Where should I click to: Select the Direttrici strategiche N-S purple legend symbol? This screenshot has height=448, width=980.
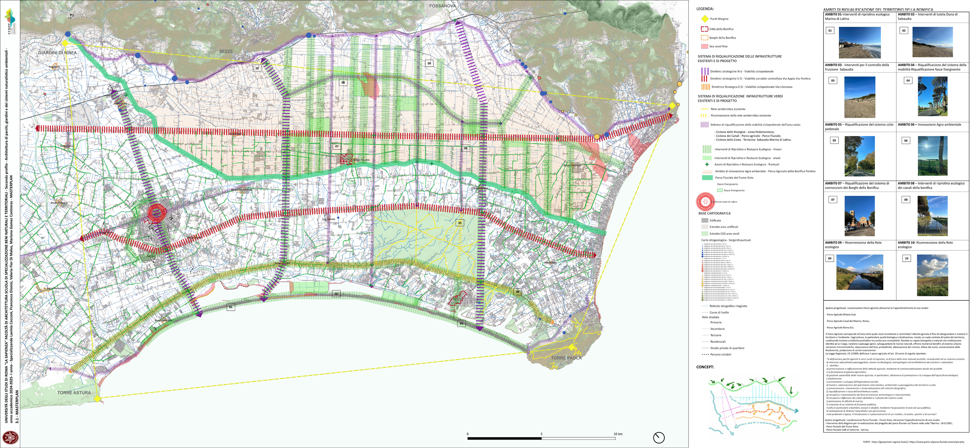tap(705, 71)
